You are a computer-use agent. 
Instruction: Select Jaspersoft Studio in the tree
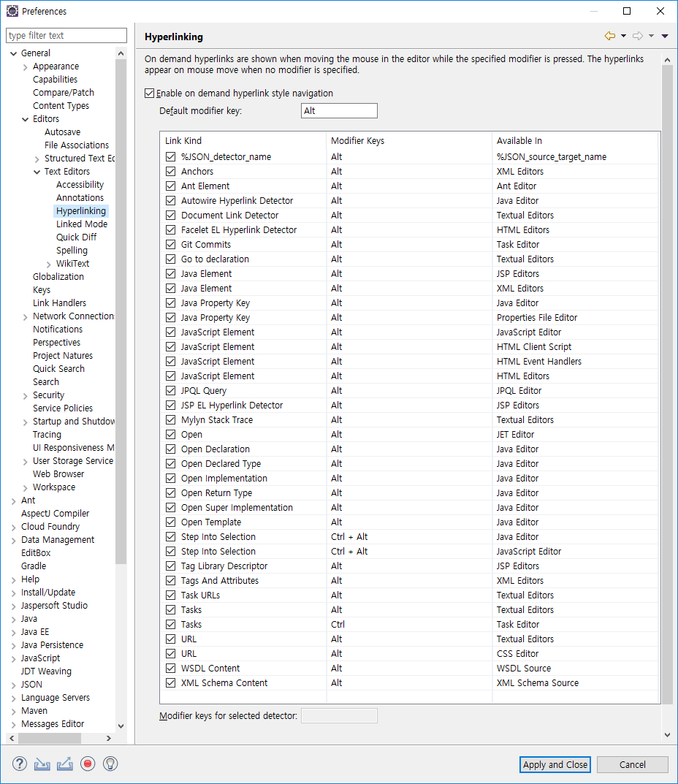click(x=54, y=606)
